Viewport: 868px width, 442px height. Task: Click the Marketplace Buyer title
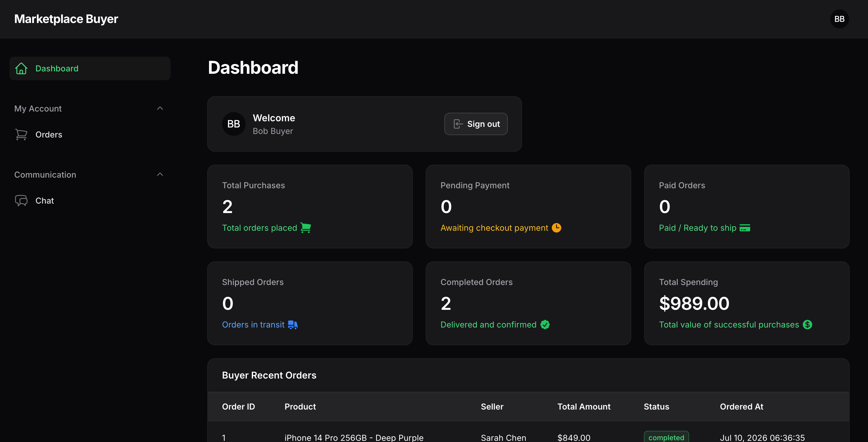66,19
